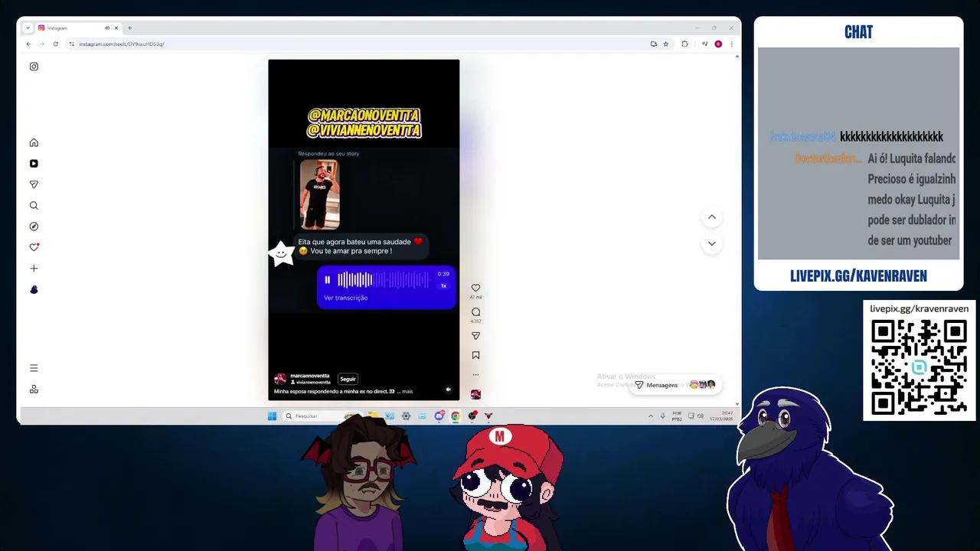Open the volume control in the system tray
This screenshot has width=980, height=551.
(x=700, y=416)
